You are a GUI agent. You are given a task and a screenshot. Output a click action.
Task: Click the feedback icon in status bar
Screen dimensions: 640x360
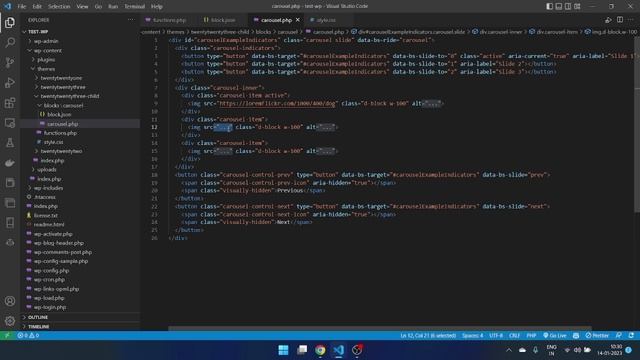click(x=619, y=336)
